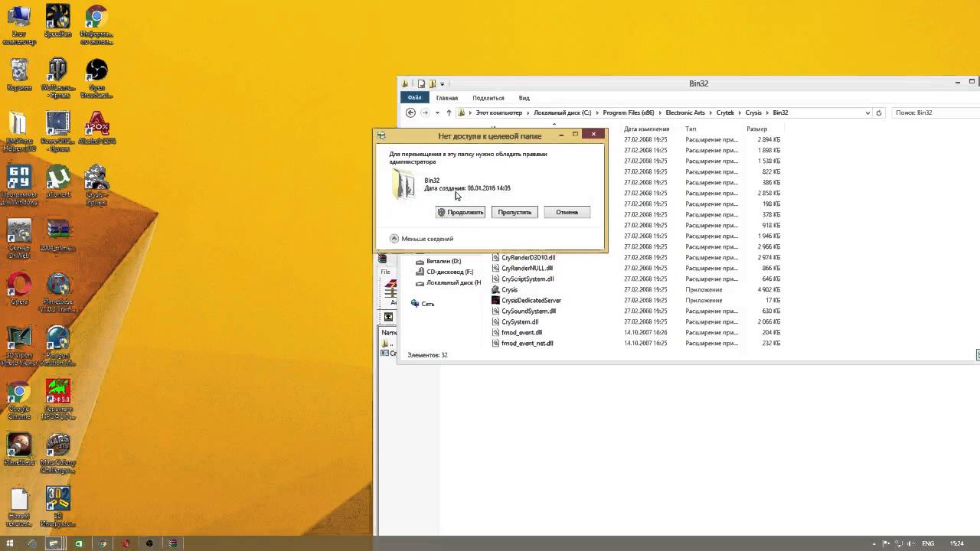Screen dimensions: 980x551
Task: Open the Вид ribbon tab
Action: coord(524,98)
